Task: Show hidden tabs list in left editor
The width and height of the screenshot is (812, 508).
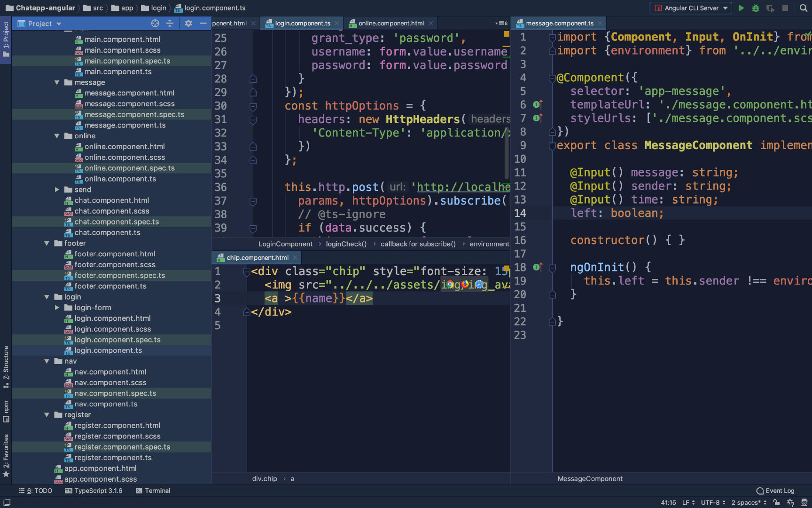Action: pyautogui.click(x=501, y=23)
